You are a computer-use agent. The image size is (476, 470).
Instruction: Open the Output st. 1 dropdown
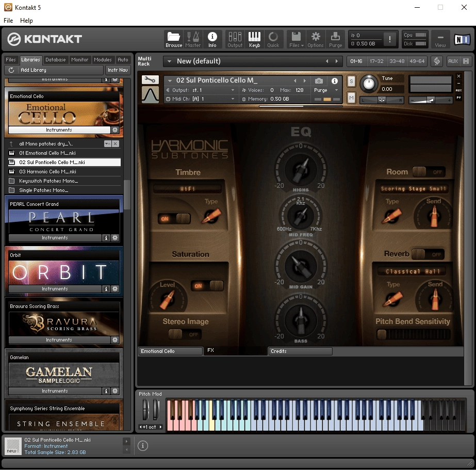pos(201,90)
